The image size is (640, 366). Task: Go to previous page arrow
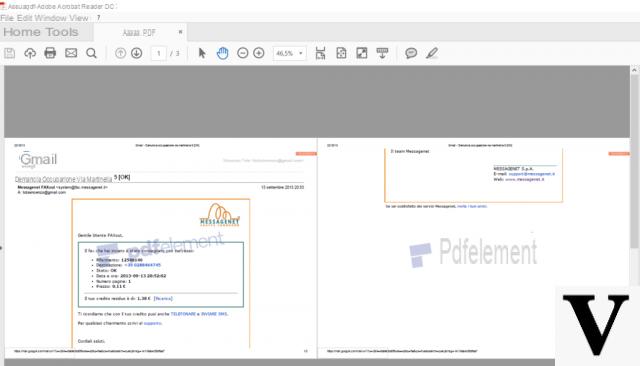click(x=120, y=53)
